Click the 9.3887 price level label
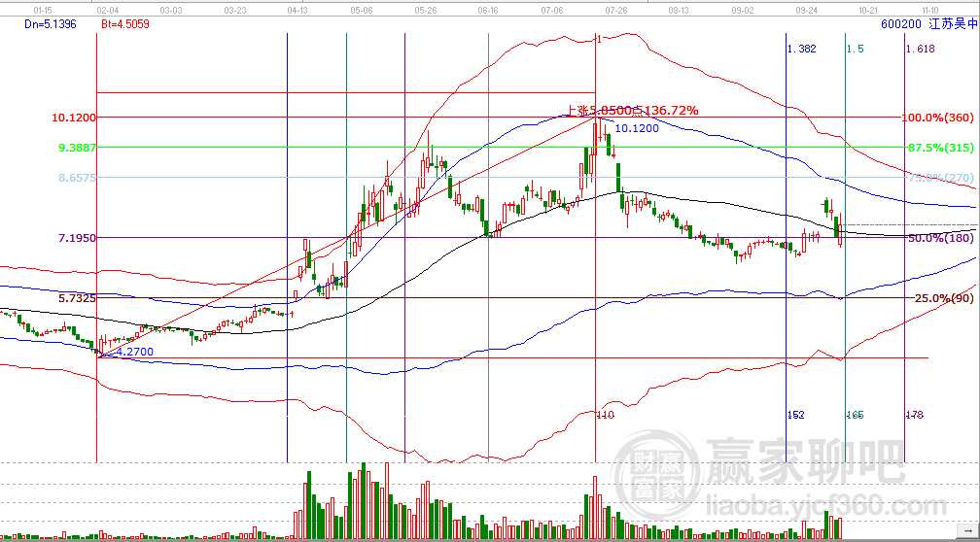This screenshot has height=542, width=980. [77, 148]
